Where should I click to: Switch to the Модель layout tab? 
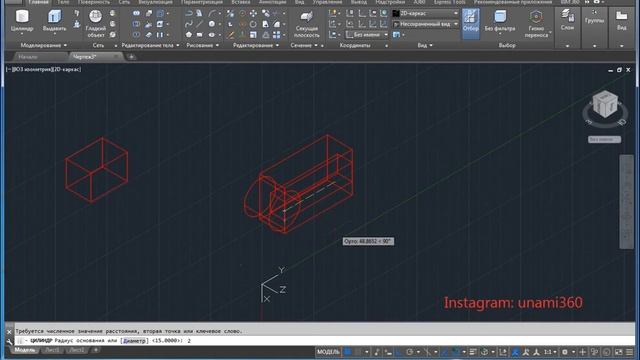[24, 350]
